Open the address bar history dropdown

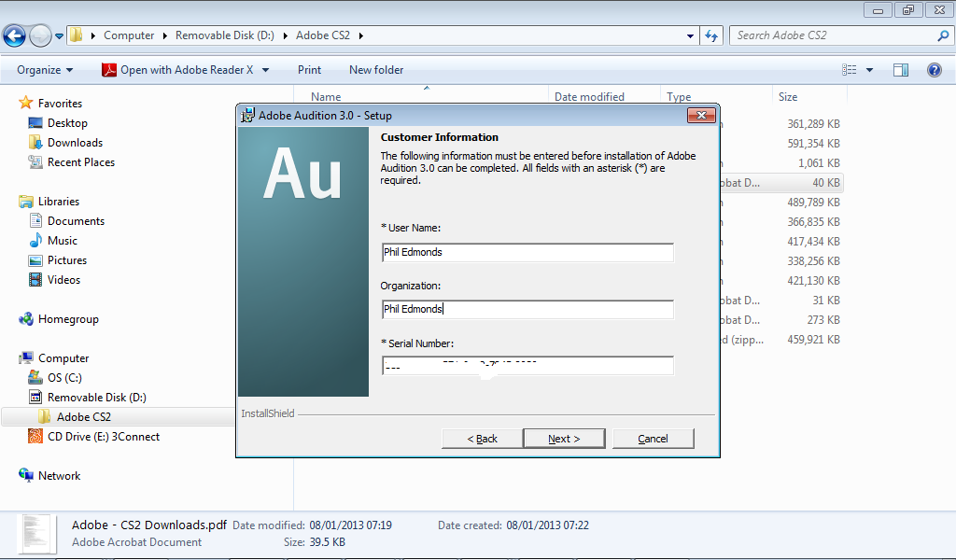coord(690,36)
